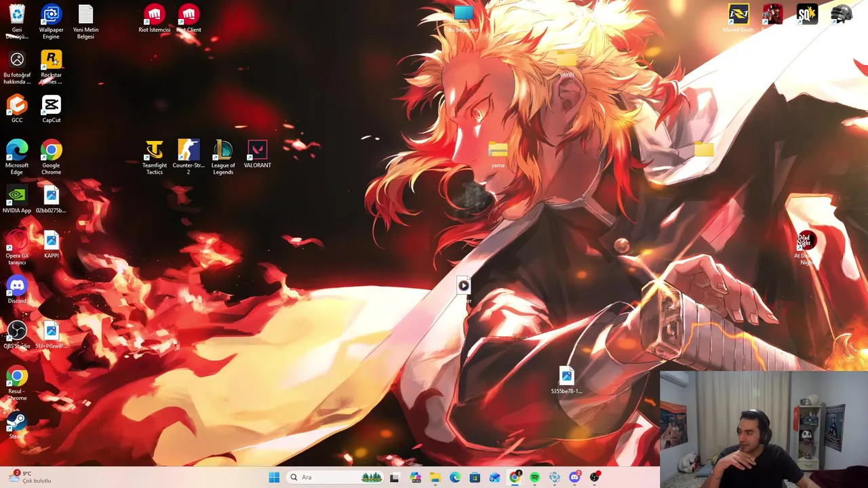The height and width of the screenshot is (488, 868).
Task: Select the 02bb0275b... image file
Action: 51,195
